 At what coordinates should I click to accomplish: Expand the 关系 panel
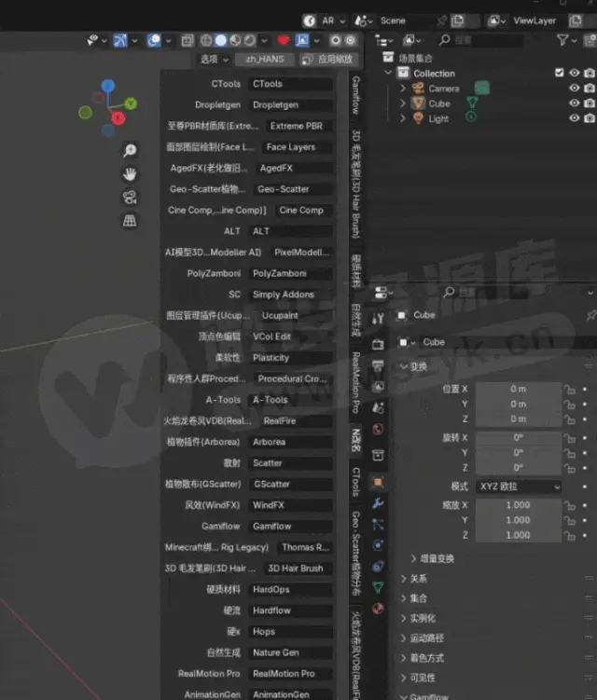414,579
